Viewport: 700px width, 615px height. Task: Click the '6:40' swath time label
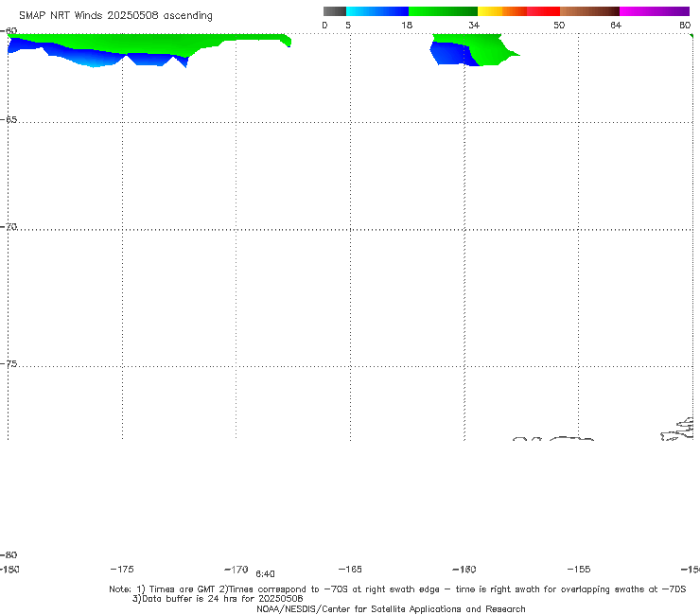click(265, 574)
